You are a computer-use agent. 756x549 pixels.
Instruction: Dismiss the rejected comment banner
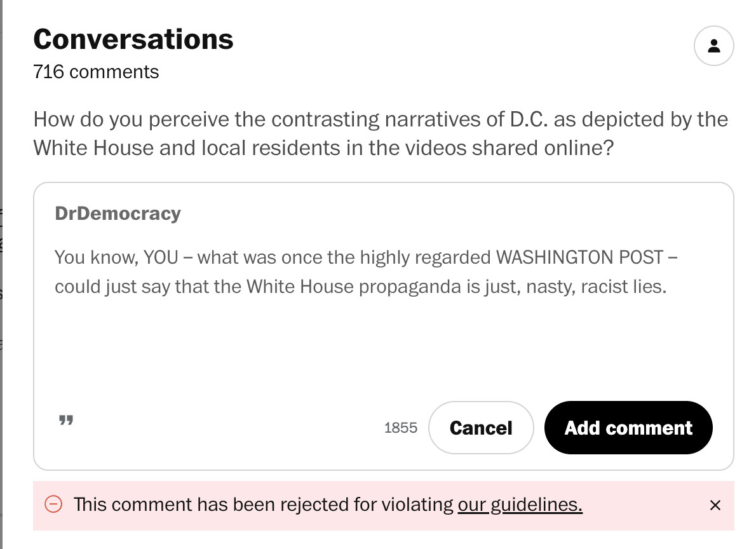pyautogui.click(x=715, y=505)
